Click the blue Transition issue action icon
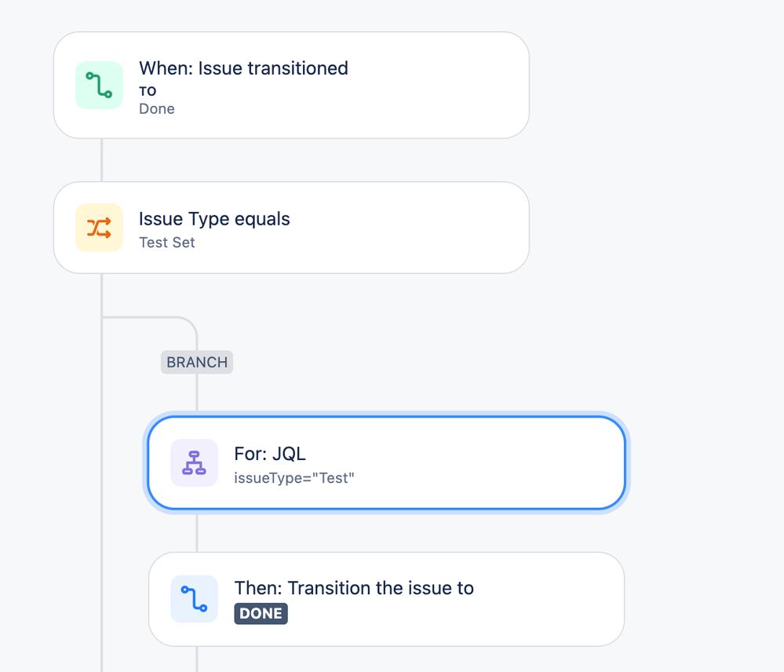 point(194,598)
